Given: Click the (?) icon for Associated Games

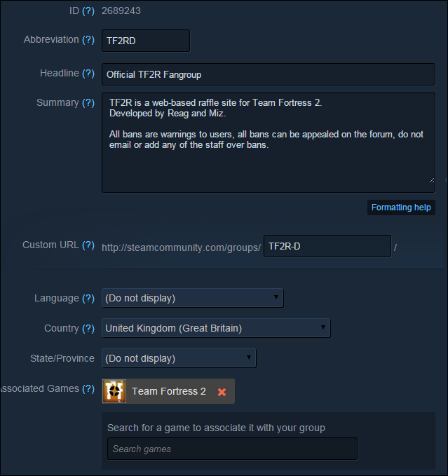Looking at the screenshot, I should click(88, 388).
